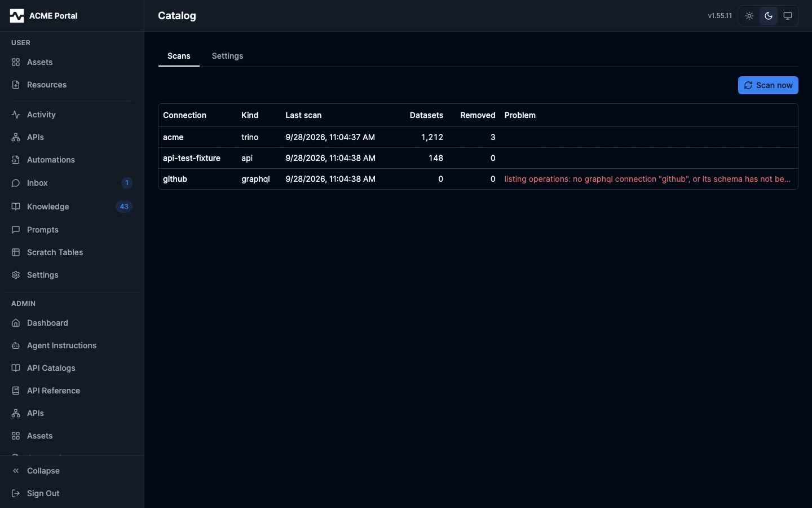Click the 148 datasets value
812x508 pixels.
tap(436, 158)
